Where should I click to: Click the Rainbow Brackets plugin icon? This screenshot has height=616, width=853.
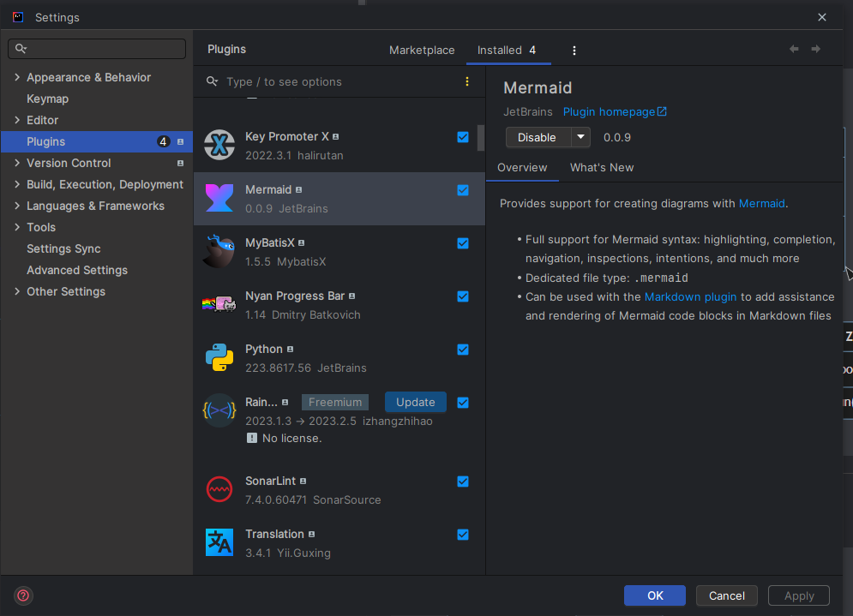click(x=219, y=410)
